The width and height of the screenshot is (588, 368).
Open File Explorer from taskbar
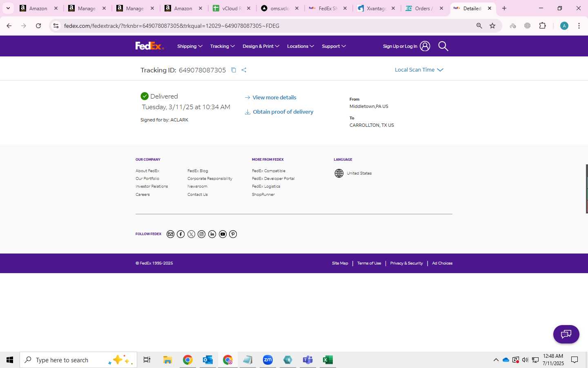[x=167, y=360]
